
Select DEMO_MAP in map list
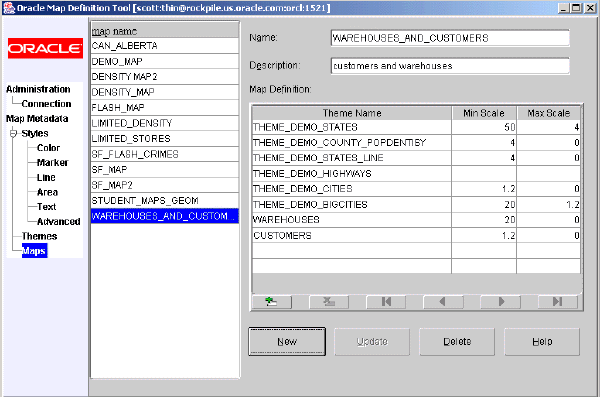coord(165,61)
